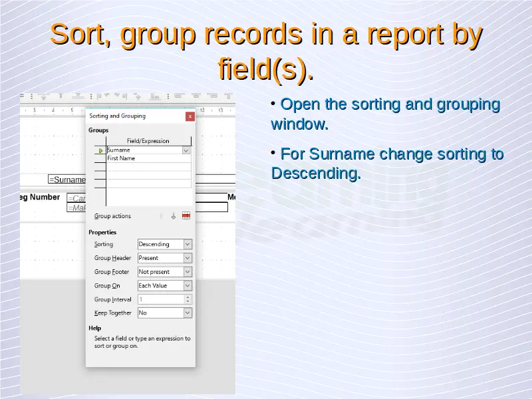Click the Field/Expression column header

pos(148,141)
